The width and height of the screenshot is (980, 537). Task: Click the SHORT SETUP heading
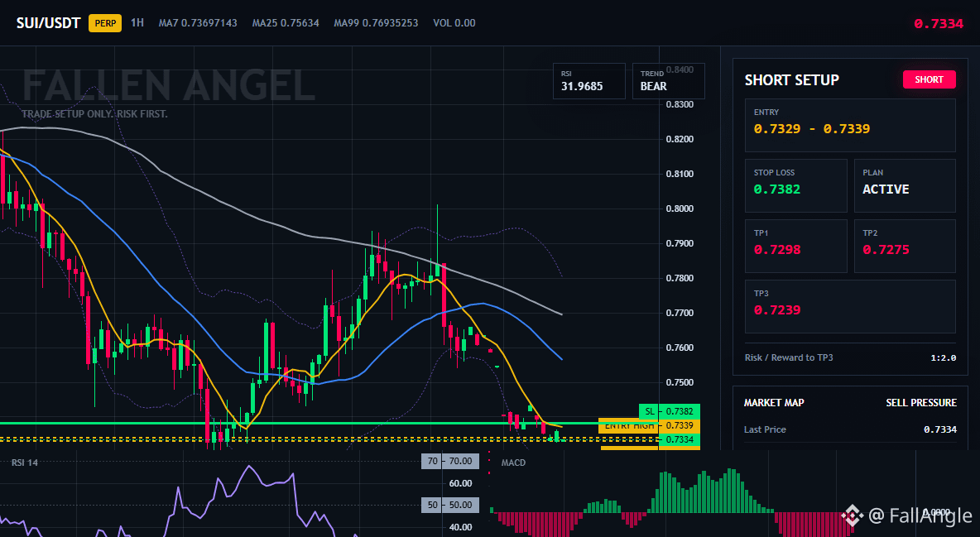[x=791, y=80]
